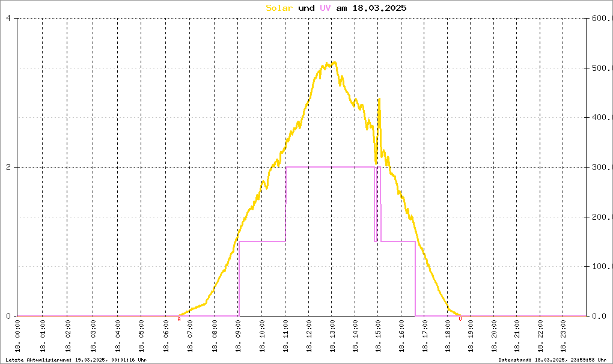Click time axis label '18. 04:00'
This screenshot has width=613, height=364.
(118, 336)
